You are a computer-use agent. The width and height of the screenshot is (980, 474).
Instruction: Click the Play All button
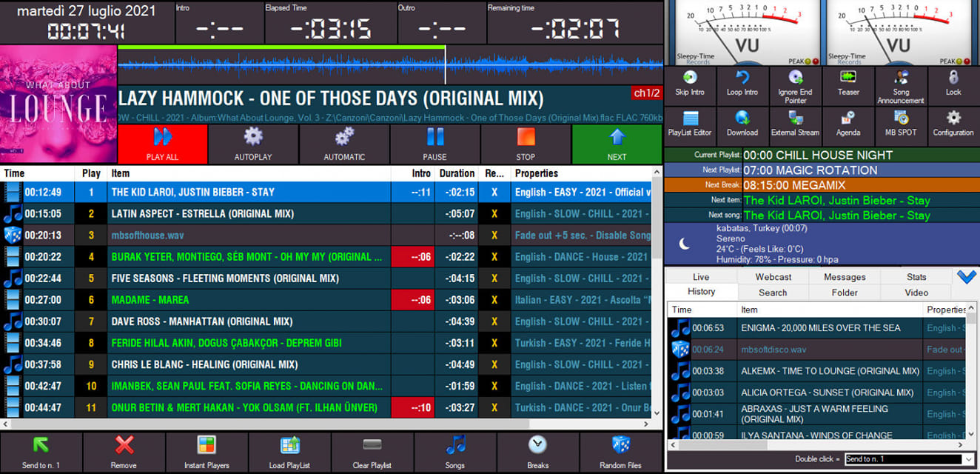[x=162, y=144]
